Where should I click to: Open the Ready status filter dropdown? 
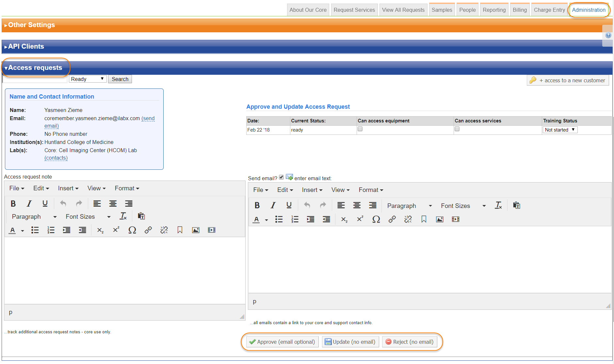point(88,79)
